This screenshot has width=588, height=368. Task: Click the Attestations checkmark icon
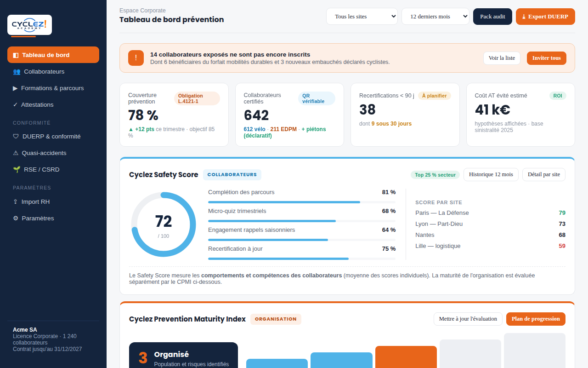(x=15, y=105)
